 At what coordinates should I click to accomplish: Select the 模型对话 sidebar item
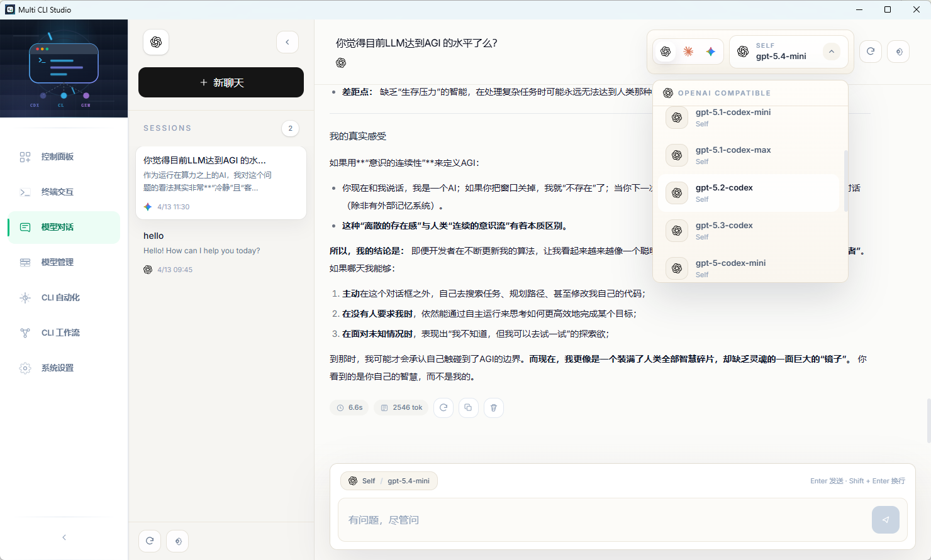tap(64, 227)
